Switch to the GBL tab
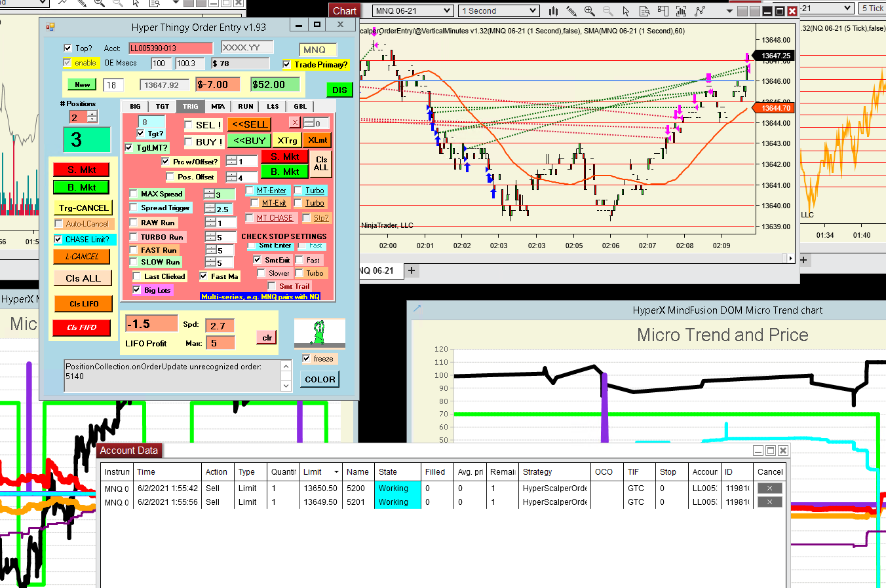The width and height of the screenshot is (886, 588). (x=300, y=107)
